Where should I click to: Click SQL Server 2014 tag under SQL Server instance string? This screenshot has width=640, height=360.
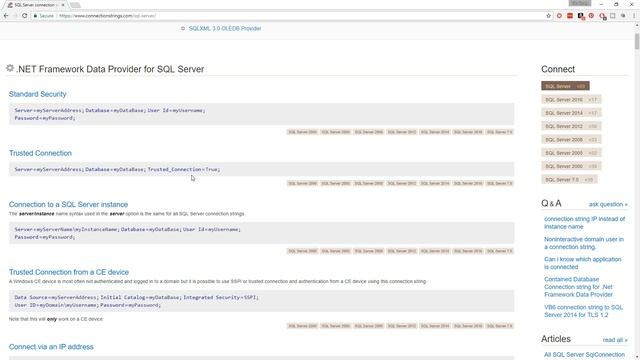435,251
